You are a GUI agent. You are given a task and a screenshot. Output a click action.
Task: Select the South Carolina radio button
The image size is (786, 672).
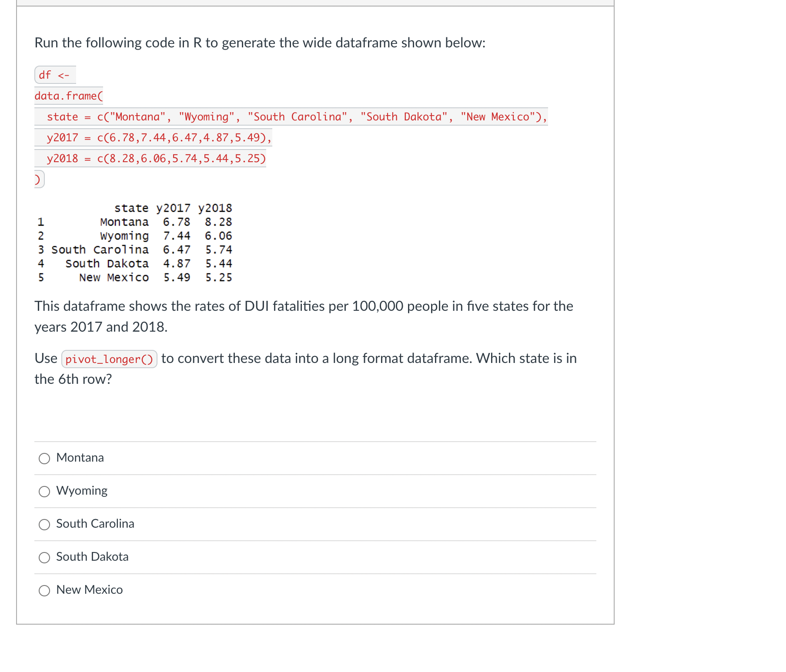click(x=44, y=525)
